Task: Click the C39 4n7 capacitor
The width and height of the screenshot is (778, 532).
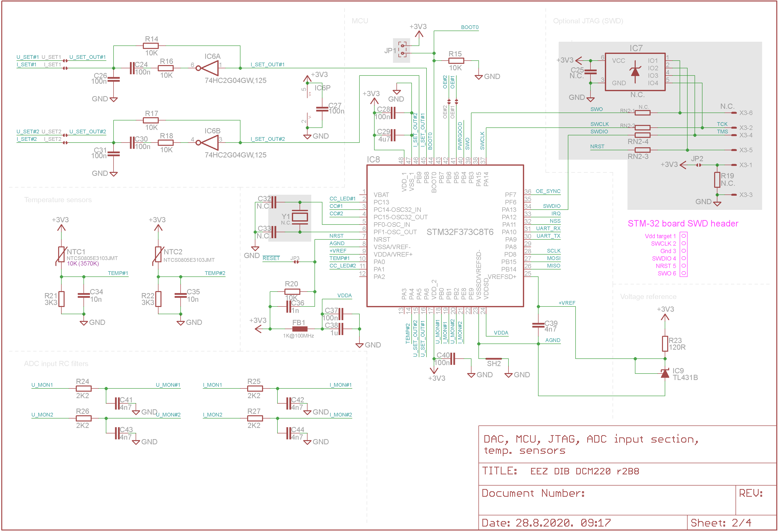Action: [538, 325]
